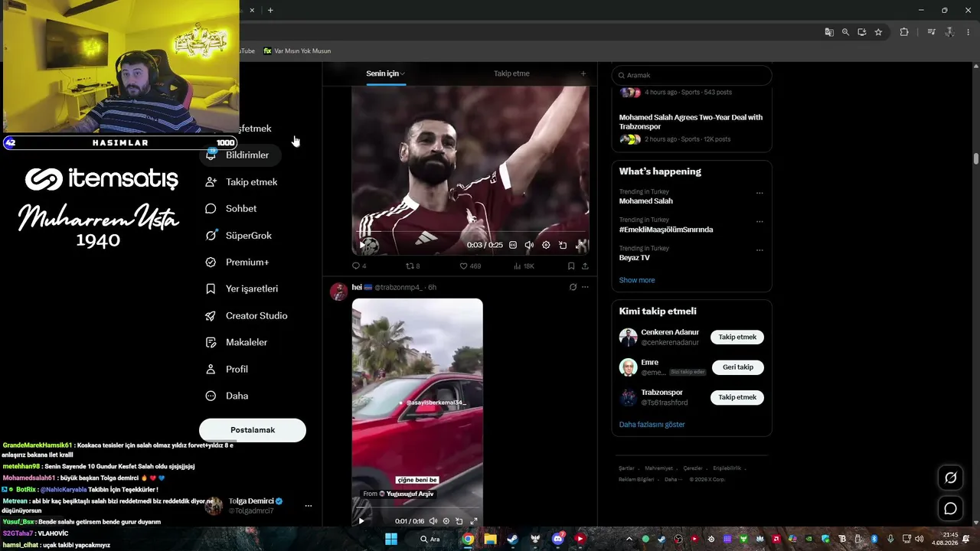Open options for Beyaz TV trend
Screen dimensions: 980x551
coord(759,249)
